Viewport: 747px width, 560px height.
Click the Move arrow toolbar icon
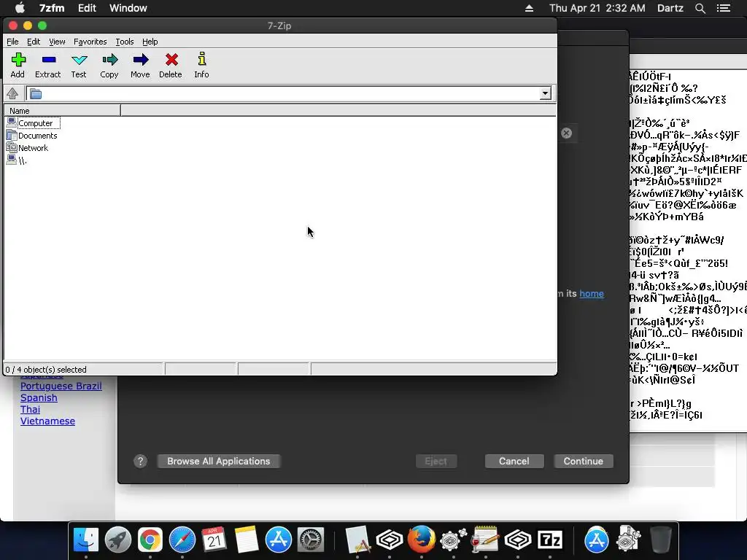pos(140,60)
